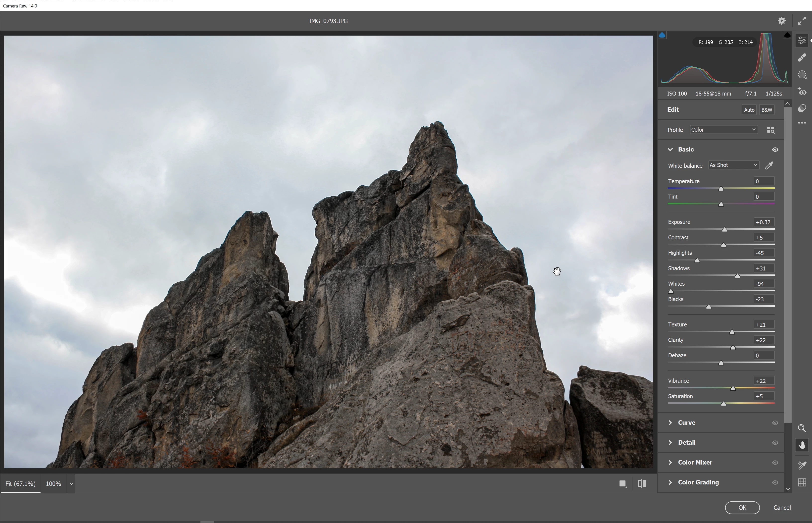Screen dimensions: 812x523
Task: Expand the Detail panel
Action: pyautogui.click(x=686, y=443)
